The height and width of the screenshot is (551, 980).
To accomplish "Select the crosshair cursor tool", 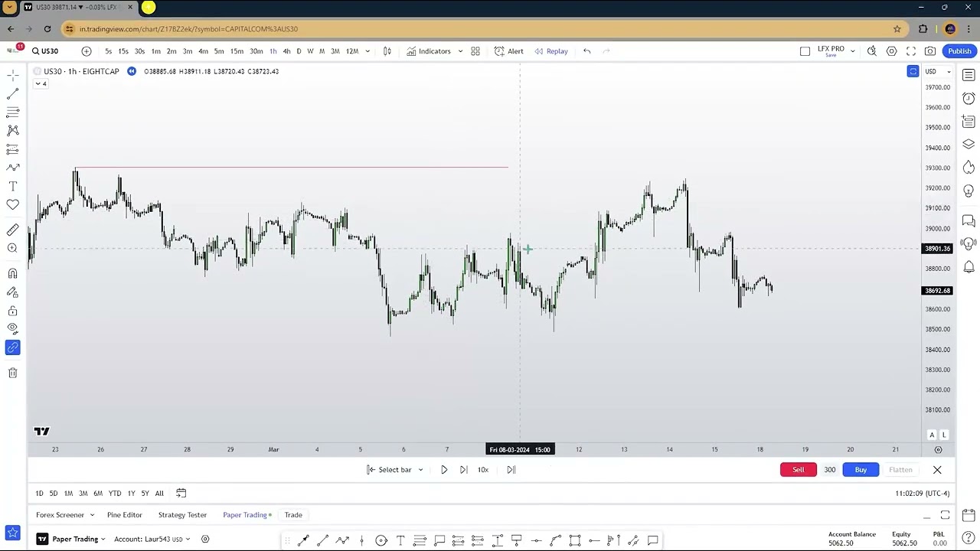I will pyautogui.click(x=12, y=75).
